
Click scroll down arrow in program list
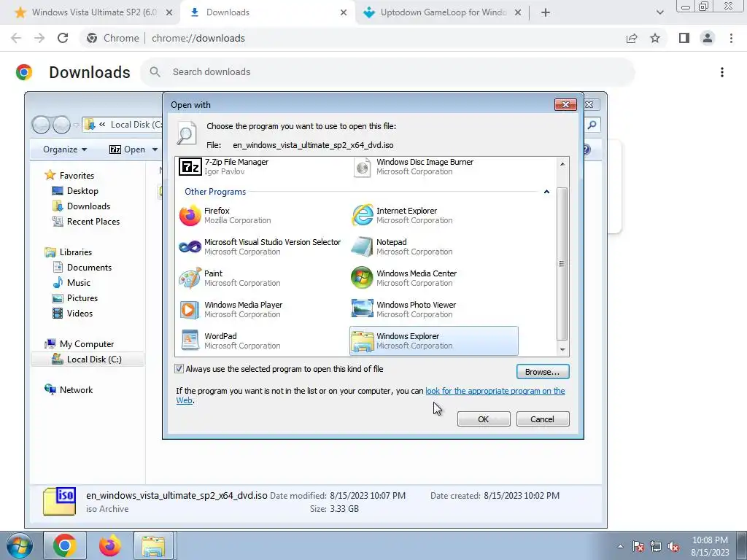point(562,349)
